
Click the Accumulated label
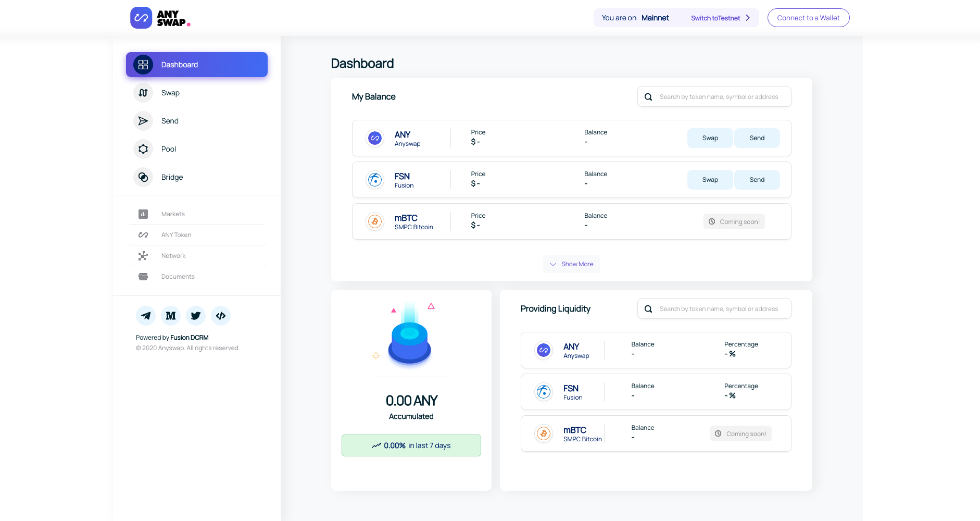point(411,416)
